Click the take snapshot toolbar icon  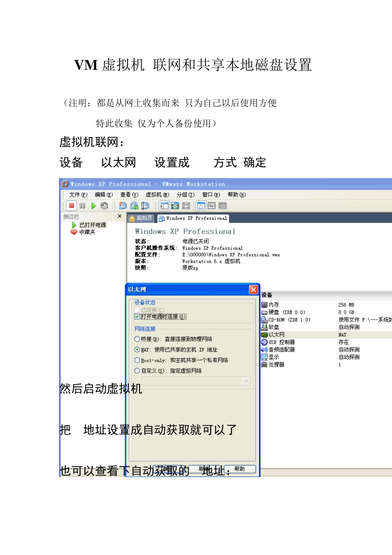123,206
